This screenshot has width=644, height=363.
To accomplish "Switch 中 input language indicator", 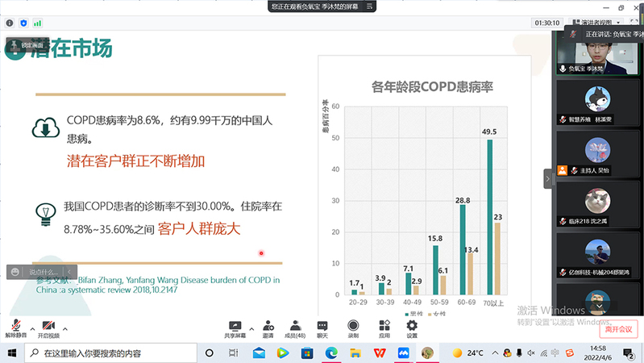I will (x=555, y=353).
